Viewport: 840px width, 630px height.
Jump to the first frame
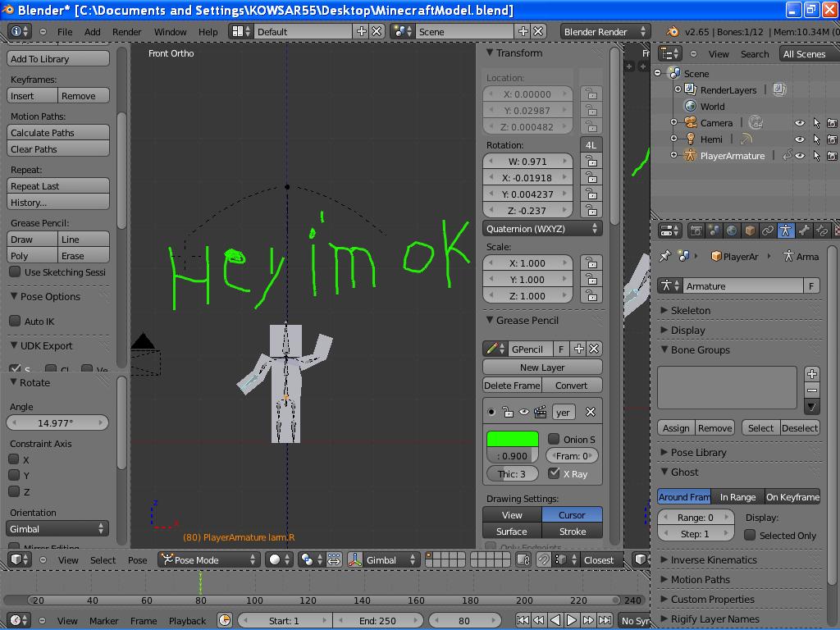(x=523, y=620)
